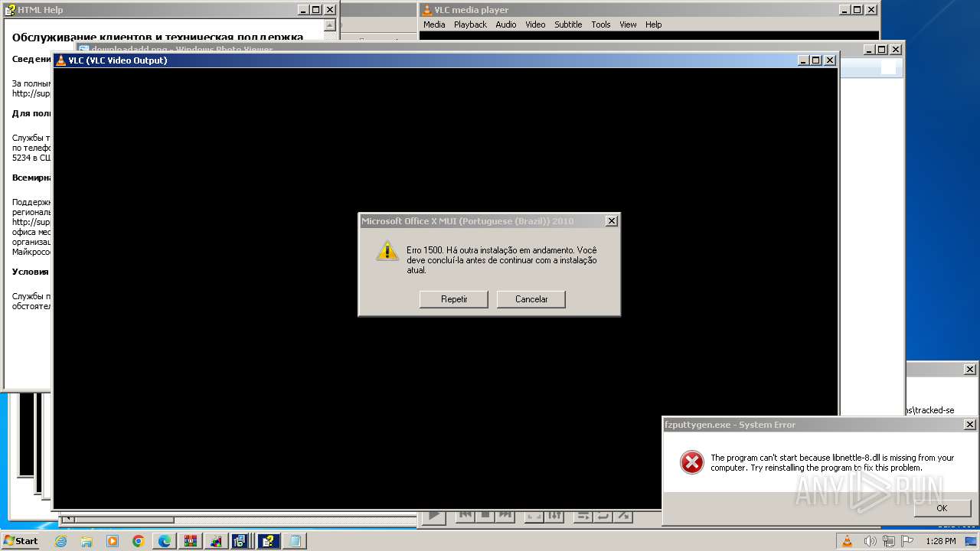Open the colorful chart app taskbar icon

click(217, 541)
